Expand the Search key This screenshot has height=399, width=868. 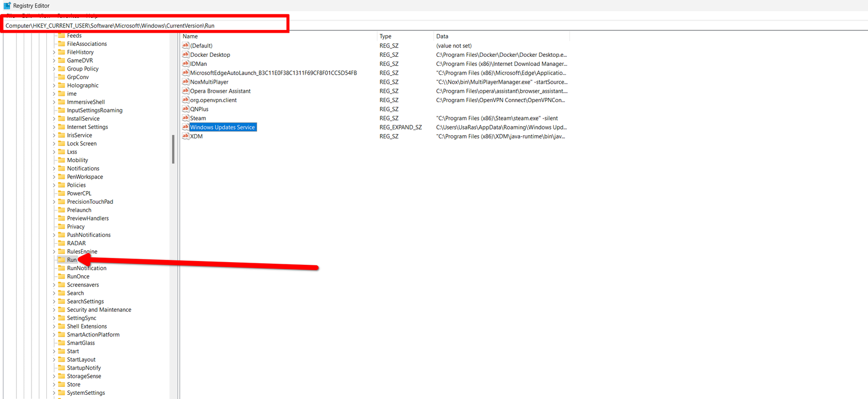(x=54, y=293)
